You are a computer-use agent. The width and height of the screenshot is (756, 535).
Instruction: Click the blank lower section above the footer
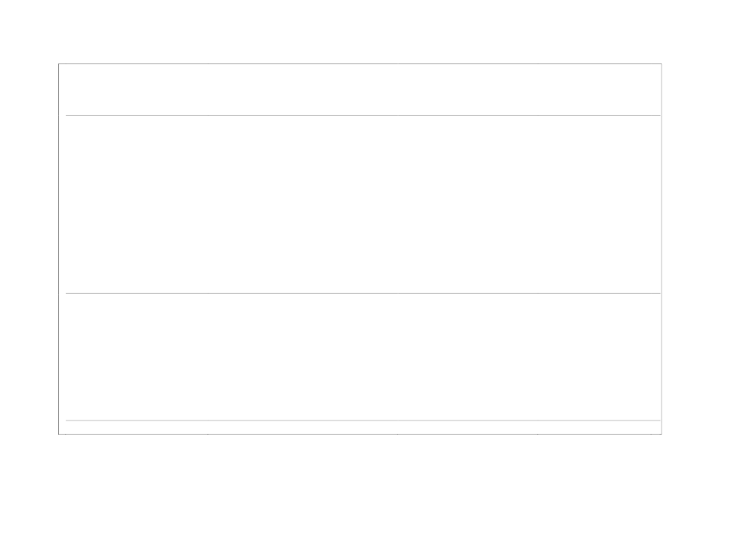click(360, 356)
